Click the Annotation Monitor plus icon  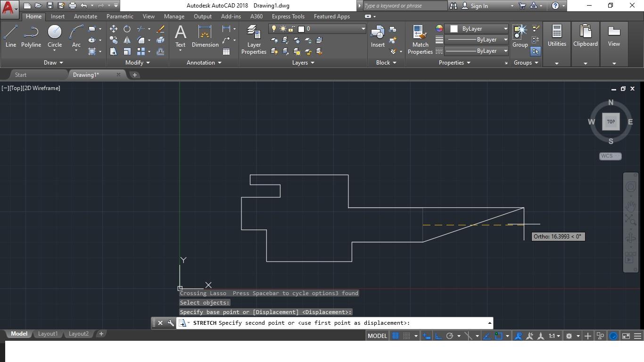point(588,336)
